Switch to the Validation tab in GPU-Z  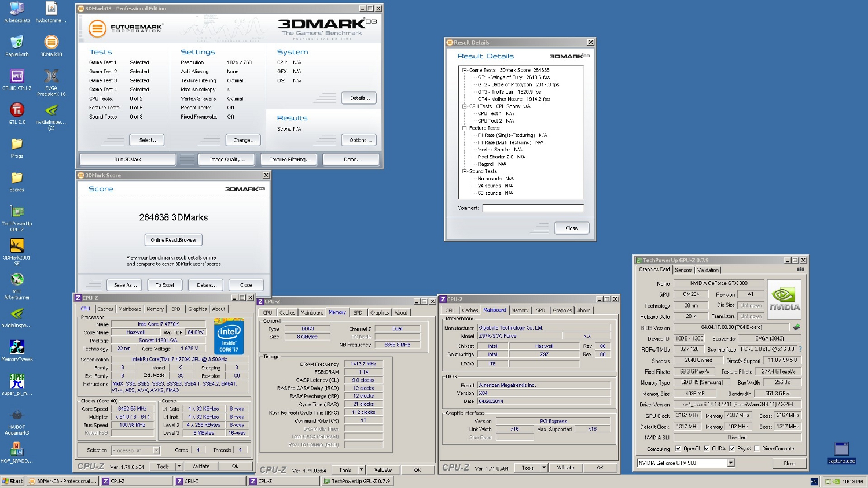click(x=708, y=270)
